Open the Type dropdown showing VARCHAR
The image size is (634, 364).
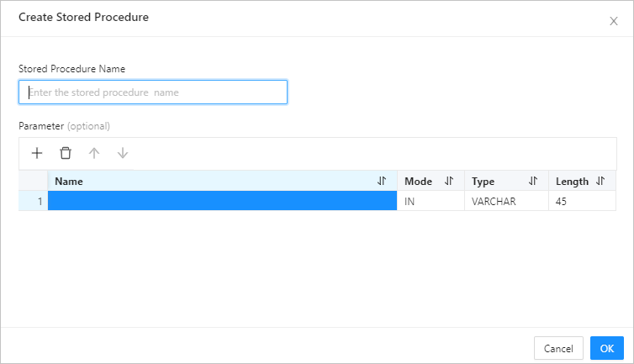click(505, 201)
